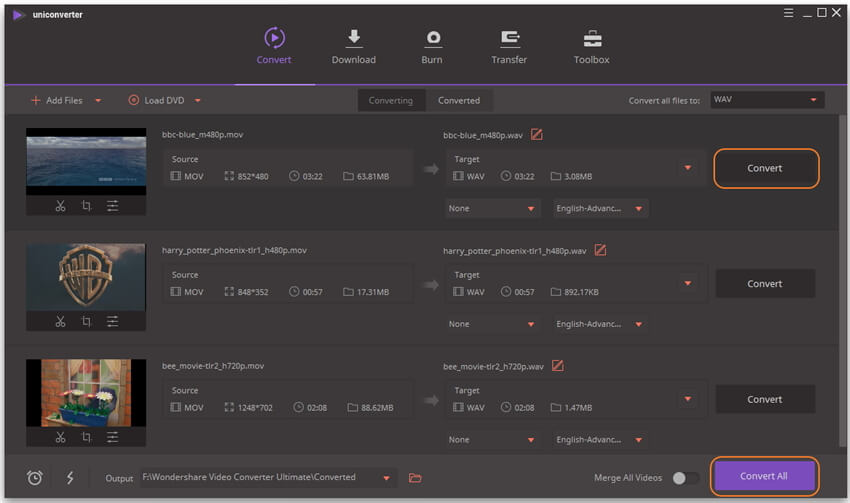Viewport: 850px width, 503px height.
Task: Open the None subtitle dropdown for bbc-blue_m480p
Action: click(492, 209)
